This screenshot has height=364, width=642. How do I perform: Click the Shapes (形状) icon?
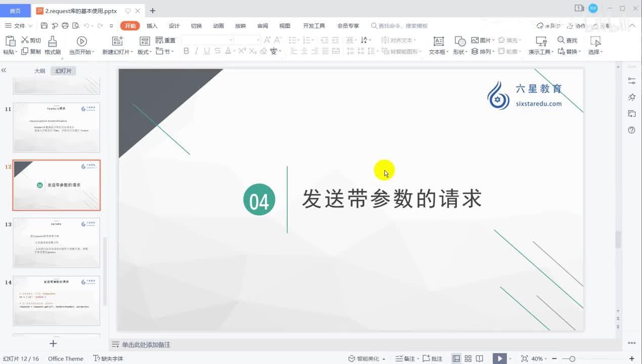pos(460,41)
